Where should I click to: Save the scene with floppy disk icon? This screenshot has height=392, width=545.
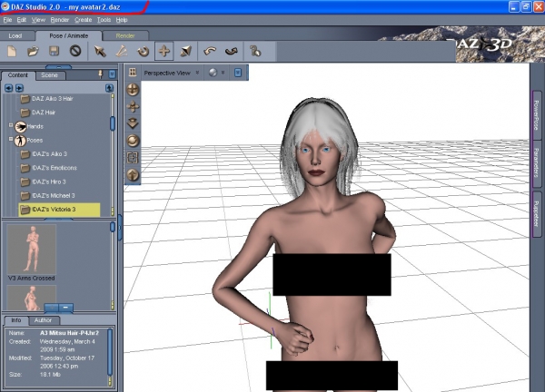coord(54,52)
